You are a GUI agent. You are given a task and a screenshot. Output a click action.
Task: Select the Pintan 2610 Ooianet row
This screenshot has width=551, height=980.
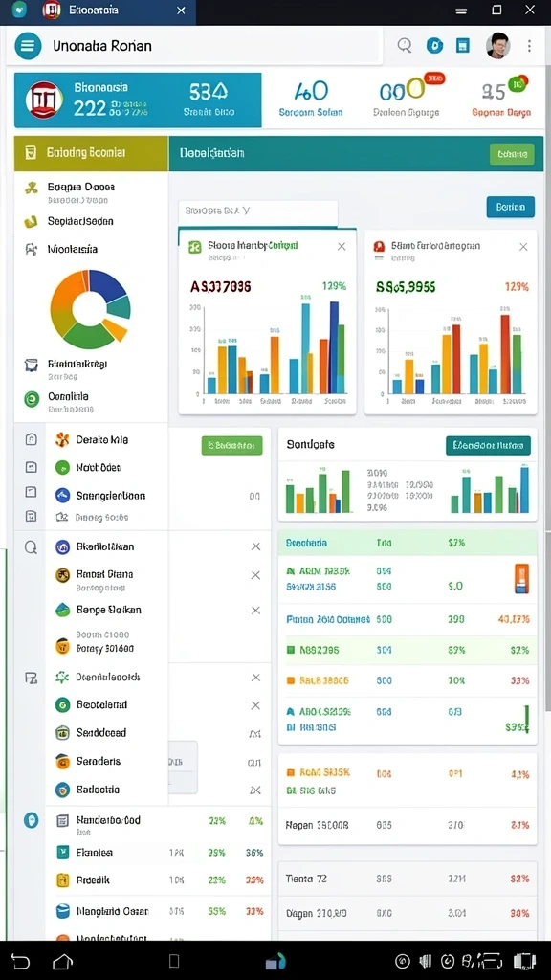point(408,619)
